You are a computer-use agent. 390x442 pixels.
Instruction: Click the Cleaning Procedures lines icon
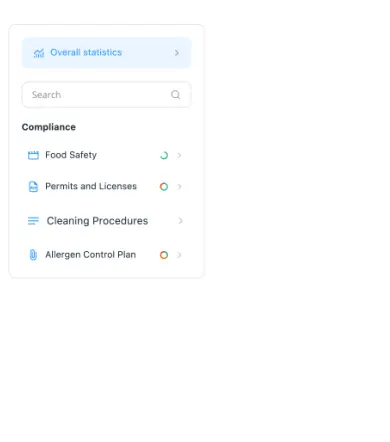coord(33,221)
